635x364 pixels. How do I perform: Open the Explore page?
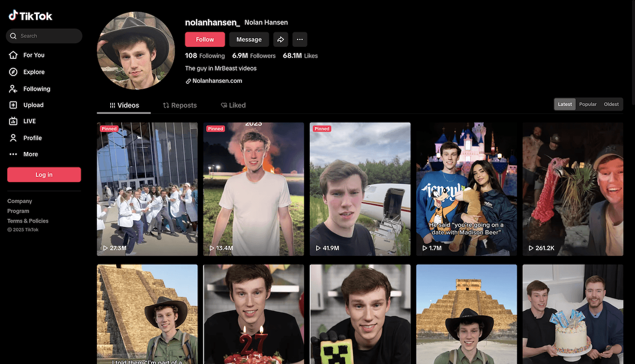click(34, 72)
